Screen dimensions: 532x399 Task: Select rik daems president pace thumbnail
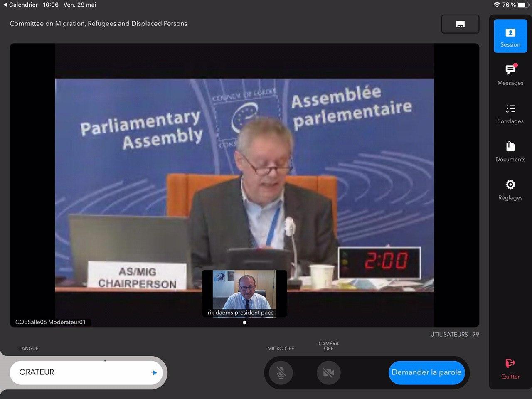(244, 294)
